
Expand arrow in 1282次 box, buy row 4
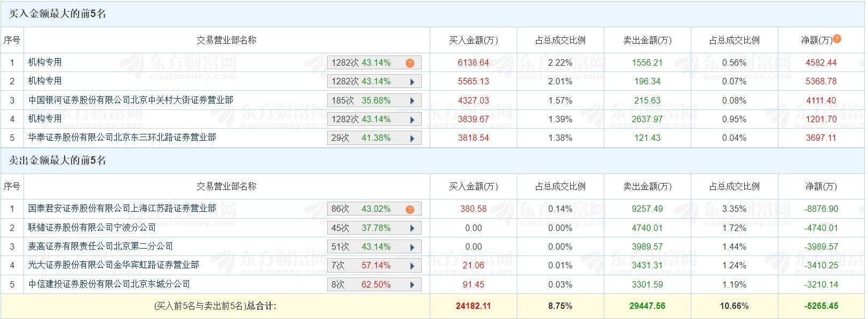pyautogui.click(x=412, y=119)
